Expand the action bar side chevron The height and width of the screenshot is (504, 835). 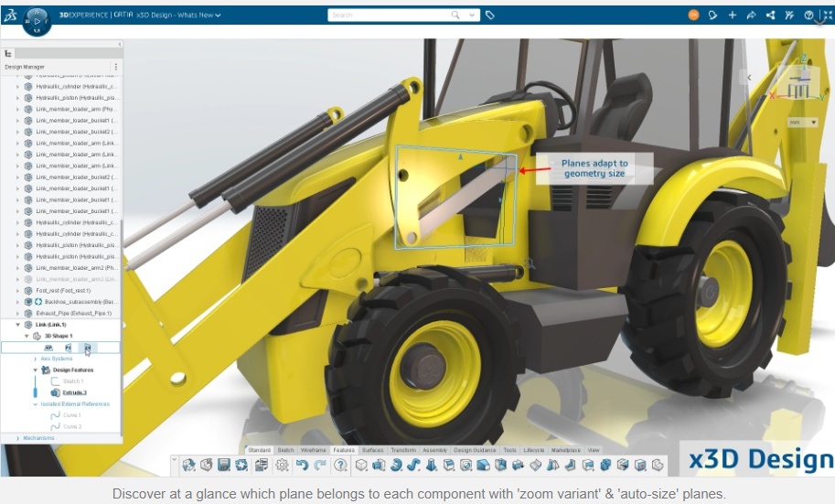174,461
